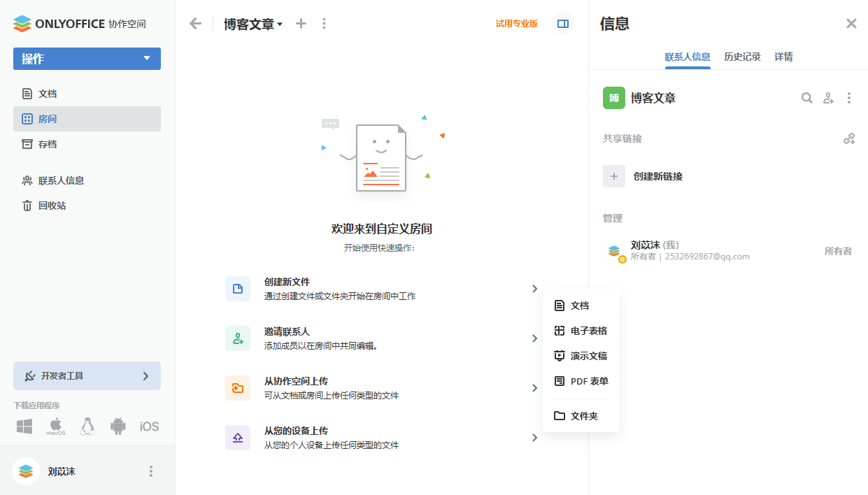This screenshot has width=868, height=495.
Task: Click the iOS app download icon
Action: point(149,426)
